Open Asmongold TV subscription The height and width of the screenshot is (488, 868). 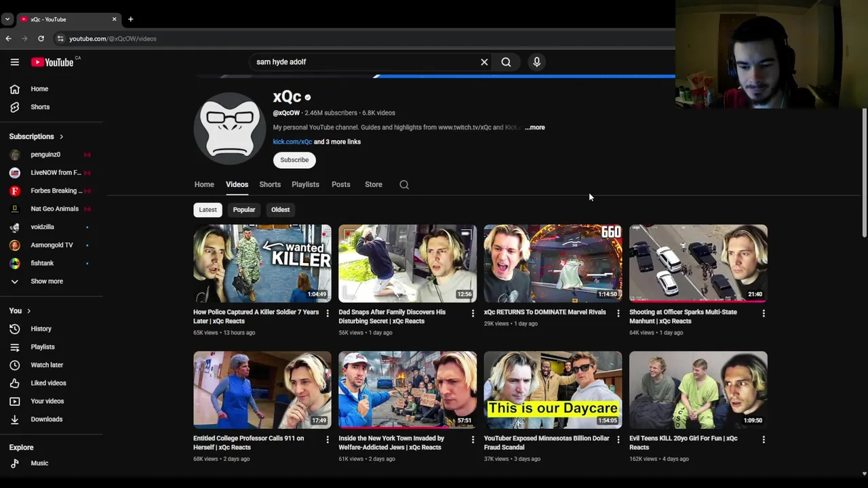tap(52, 245)
